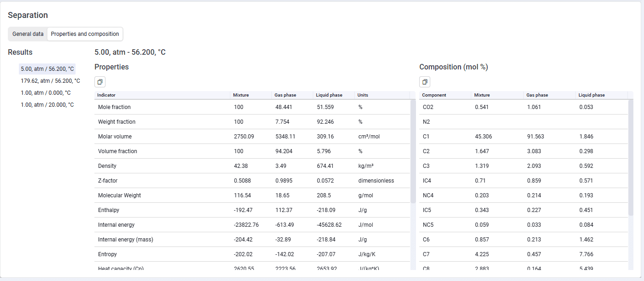This screenshot has height=281, width=644.
Task: Click the Units column header
Action: tap(382, 95)
